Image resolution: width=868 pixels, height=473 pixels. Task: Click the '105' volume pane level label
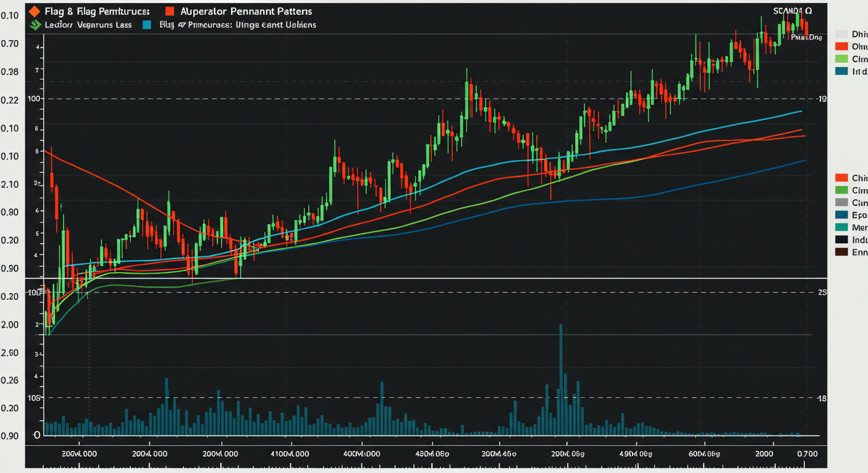click(33, 398)
